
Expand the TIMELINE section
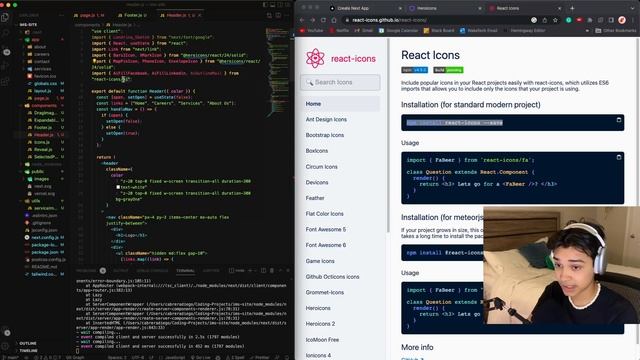tap(28, 351)
